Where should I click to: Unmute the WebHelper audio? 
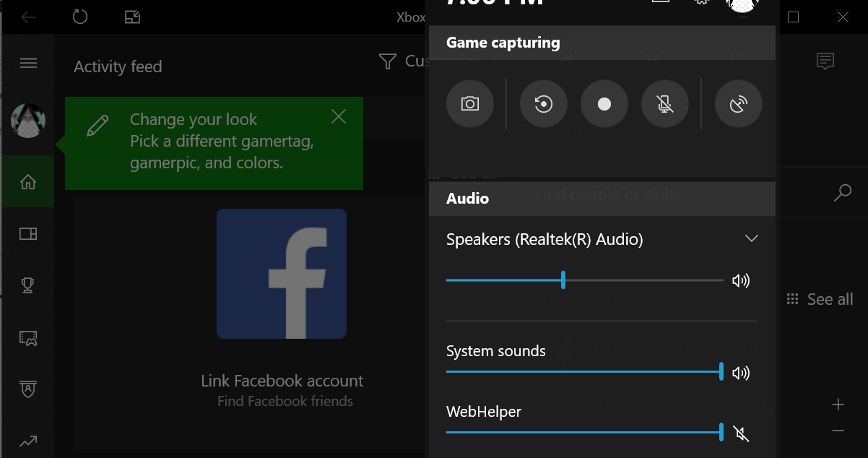tap(741, 433)
